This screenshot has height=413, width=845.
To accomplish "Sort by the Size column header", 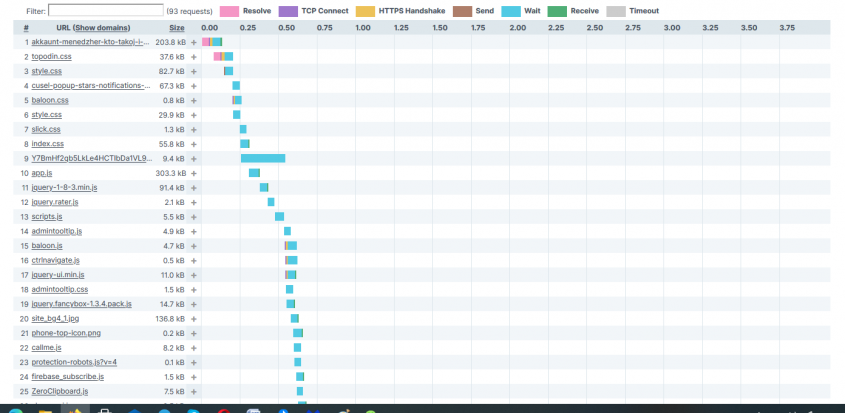I will tap(176, 28).
